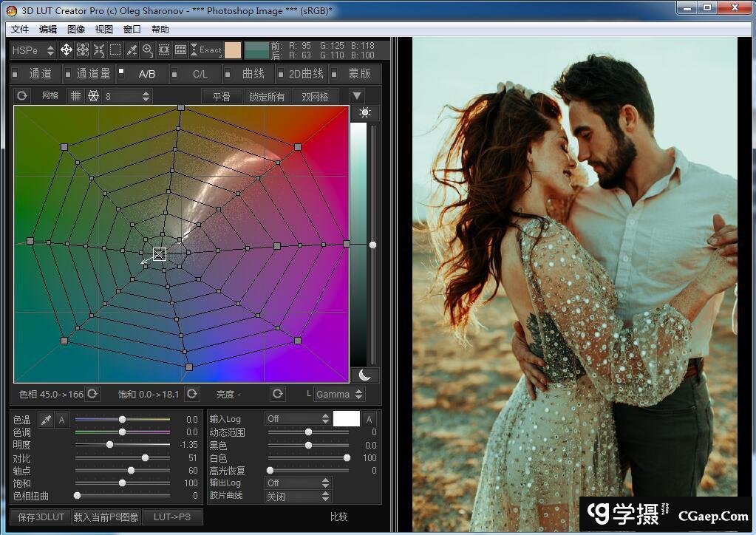Click the white balance eyedropper beside 色温
Image resolution: width=756 pixels, height=535 pixels.
(45, 420)
